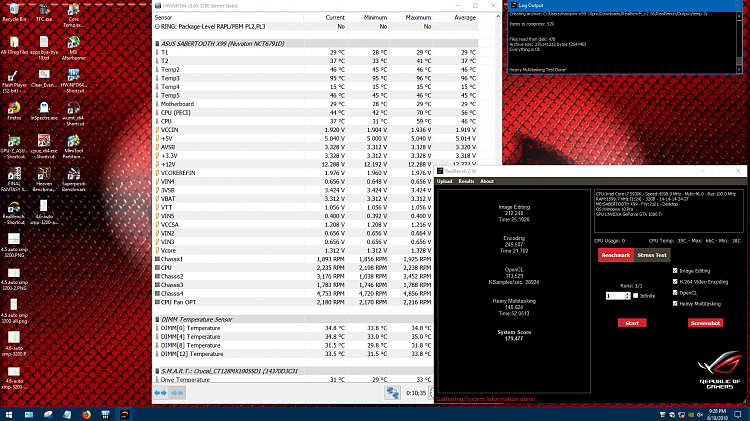750x421 pixels.
Task: Open InSpectre.exe ghost icon
Action: click(44, 111)
